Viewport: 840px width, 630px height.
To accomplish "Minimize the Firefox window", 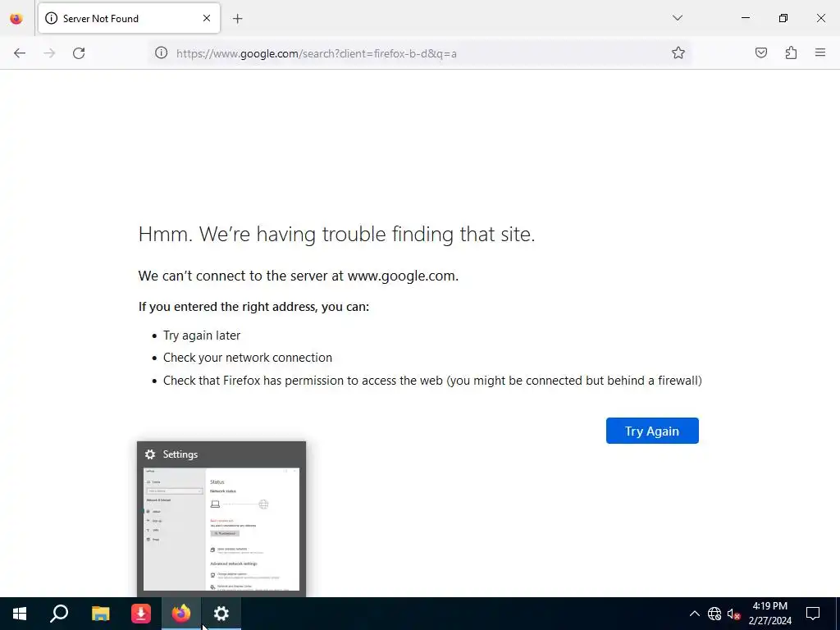I will click(x=745, y=18).
